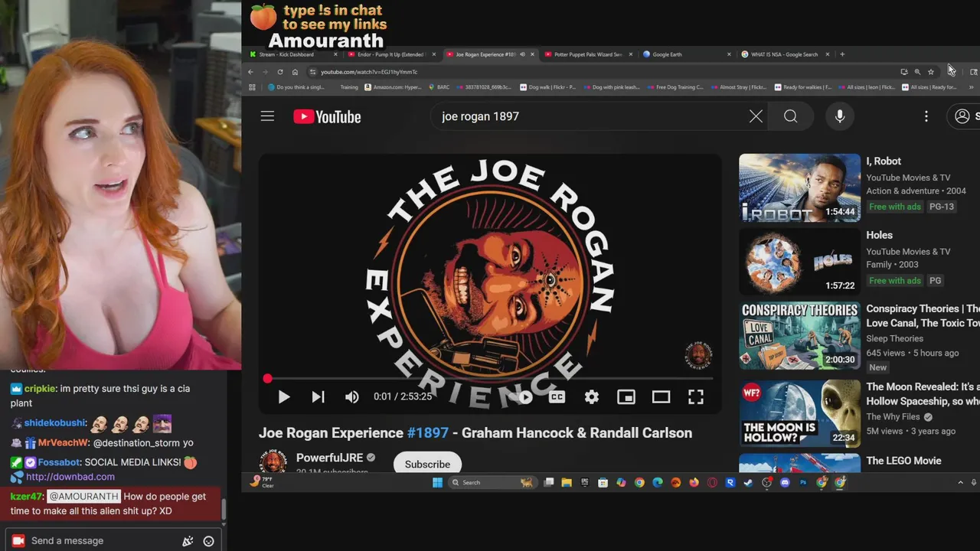Open the Conspiracy Theories Love Canal thumbnail
Image resolution: width=980 pixels, height=551 pixels.
tap(799, 335)
